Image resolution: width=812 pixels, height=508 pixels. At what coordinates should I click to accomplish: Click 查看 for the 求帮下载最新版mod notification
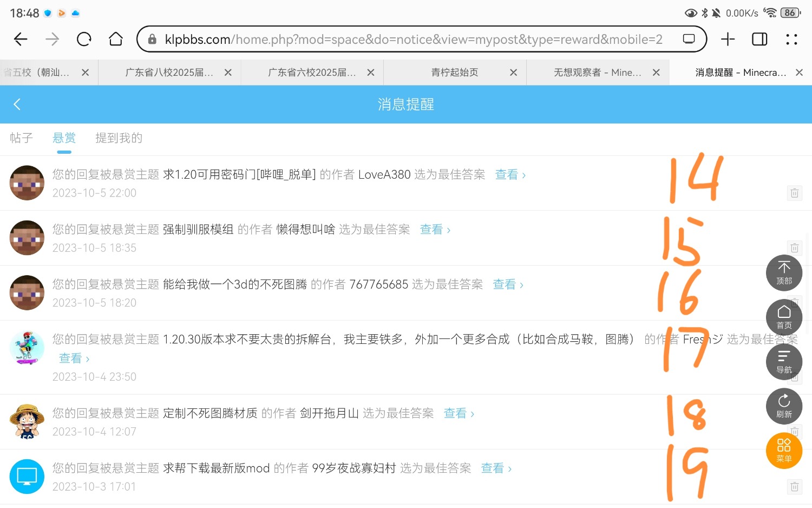pos(496,468)
